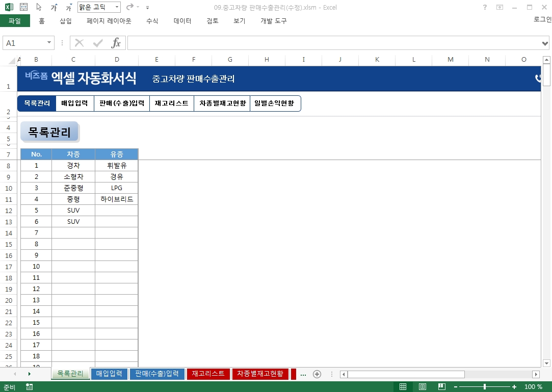Click the 목록관리 navigation button
This screenshot has width=552, height=392.
(x=37, y=103)
